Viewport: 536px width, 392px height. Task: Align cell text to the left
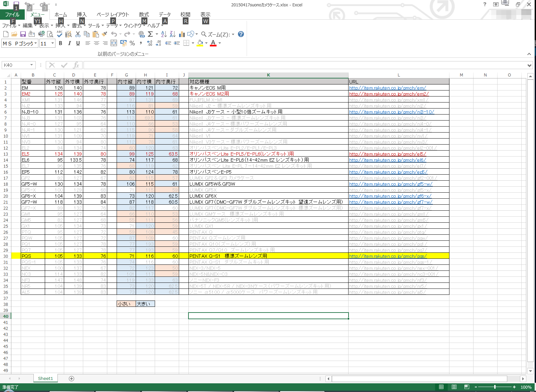(88, 43)
